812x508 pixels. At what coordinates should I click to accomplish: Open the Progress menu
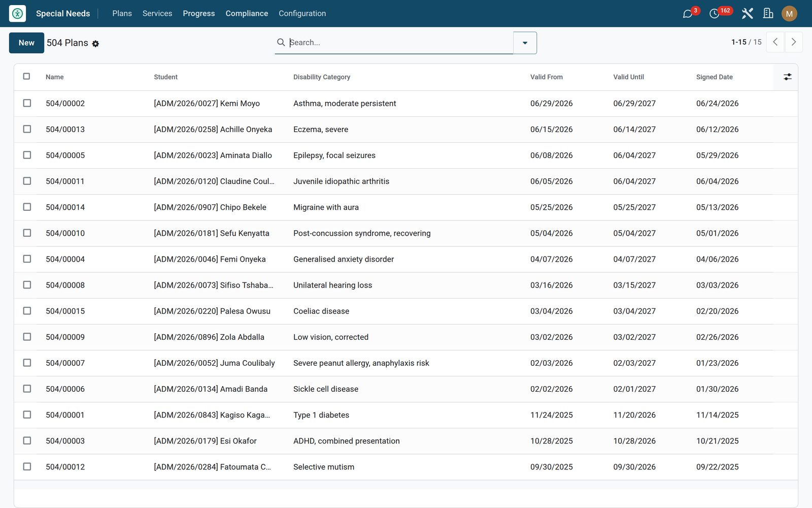(x=199, y=14)
